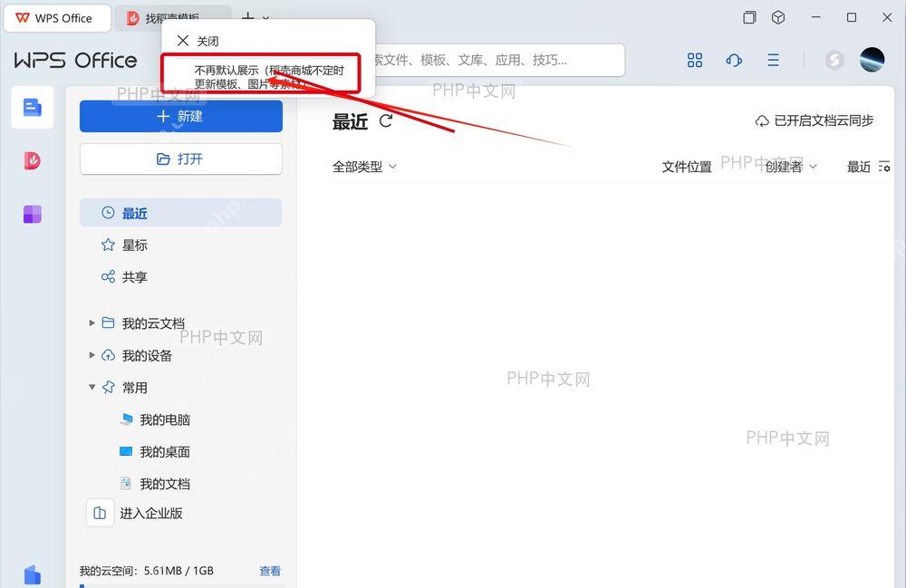
Task: Switch to the WPS Office home tab
Action: (x=56, y=18)
